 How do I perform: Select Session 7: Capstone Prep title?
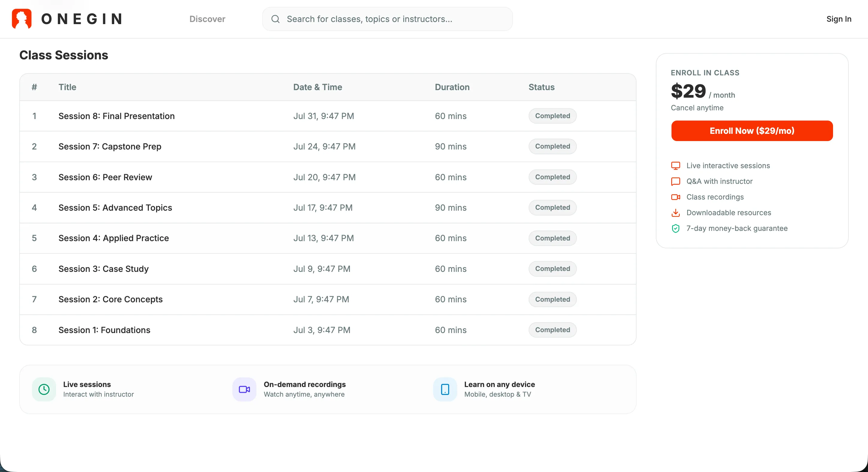tap(110, 146)
